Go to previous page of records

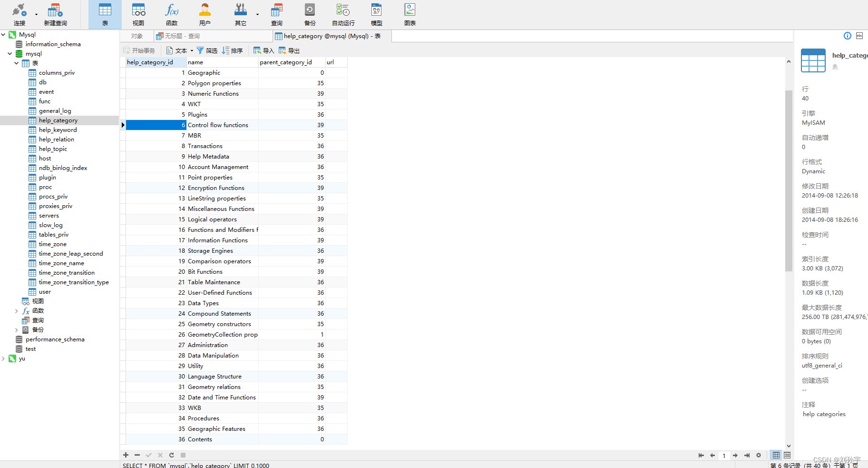[712, 456]
